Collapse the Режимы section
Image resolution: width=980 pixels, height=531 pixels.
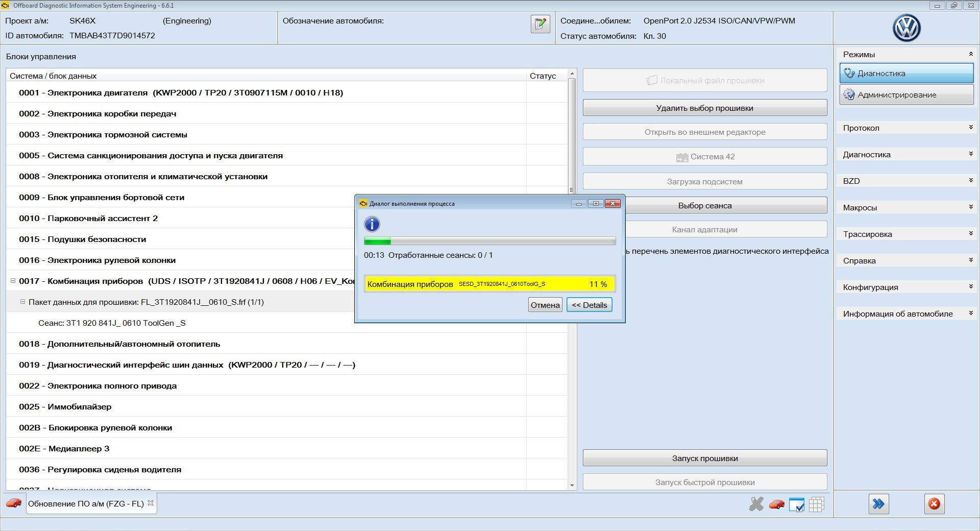(970, 54)
